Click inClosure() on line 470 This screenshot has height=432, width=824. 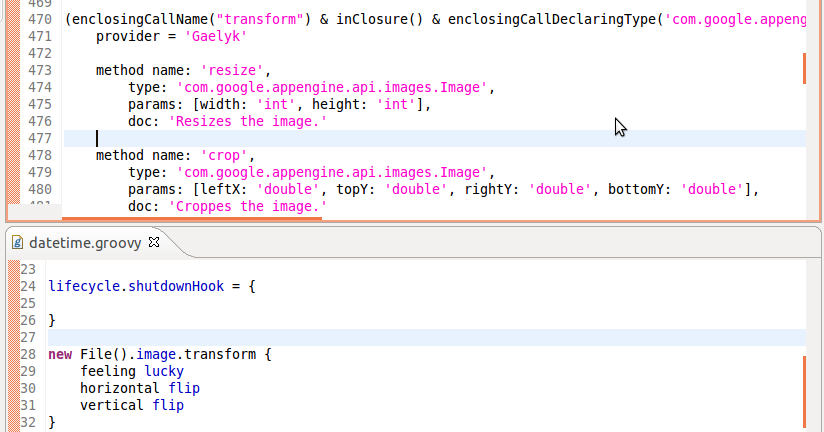coord(379,19)
